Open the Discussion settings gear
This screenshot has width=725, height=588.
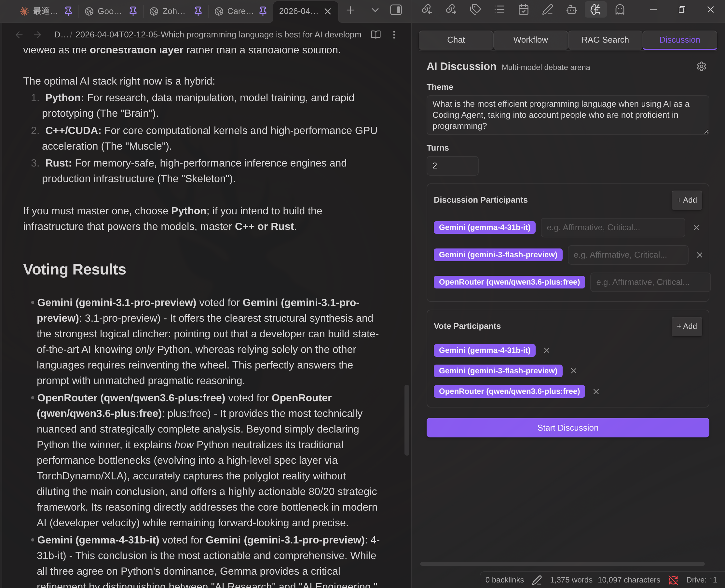point(701,66)
